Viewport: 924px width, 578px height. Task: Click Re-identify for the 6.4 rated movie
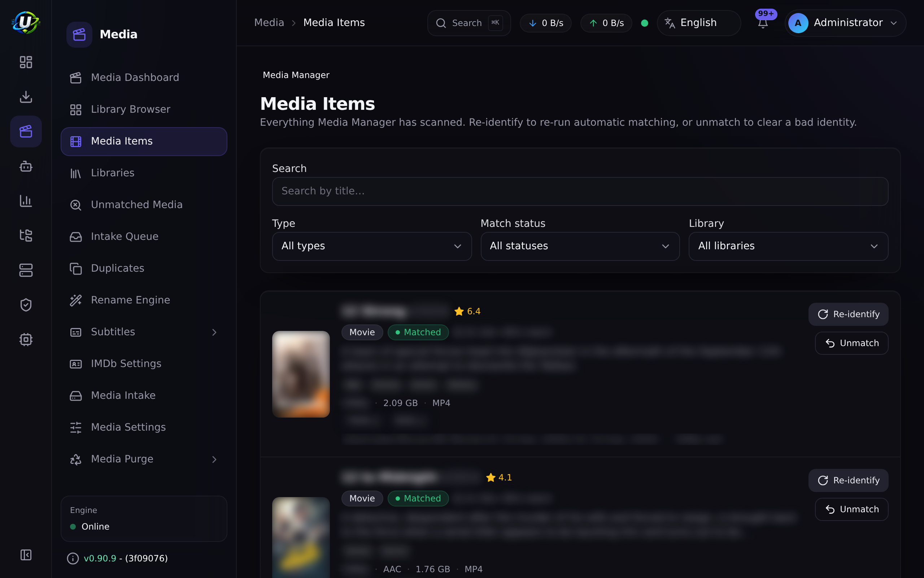[x=848, y=314]
